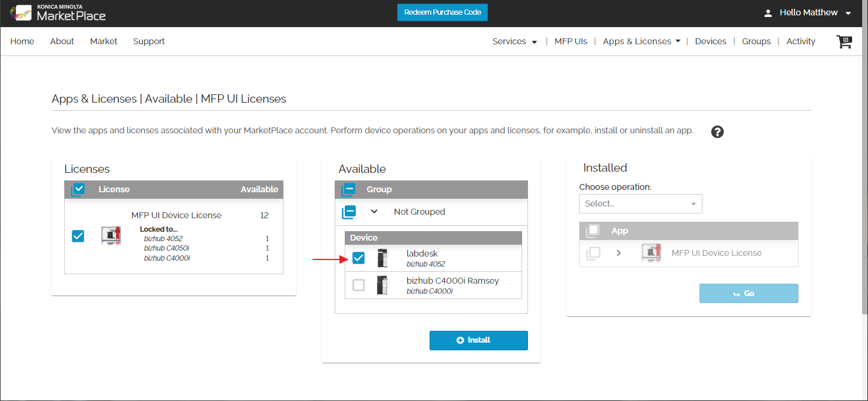868x401 pixels.
Task: Navigate to Devices
Action: (711, 41)
